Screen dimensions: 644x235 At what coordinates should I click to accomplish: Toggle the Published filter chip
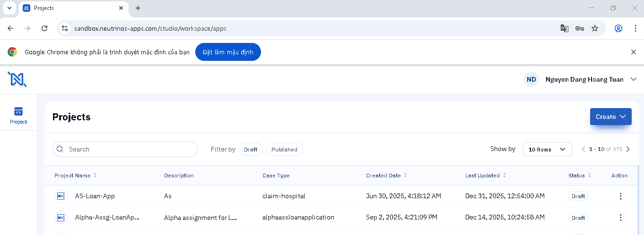click(x=284, y=149)
